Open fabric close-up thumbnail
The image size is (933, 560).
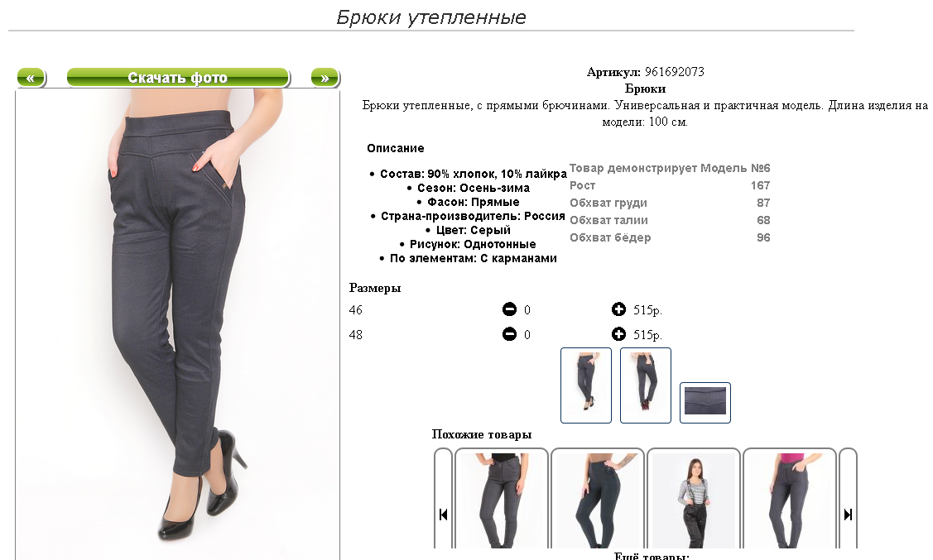point(705,403)
